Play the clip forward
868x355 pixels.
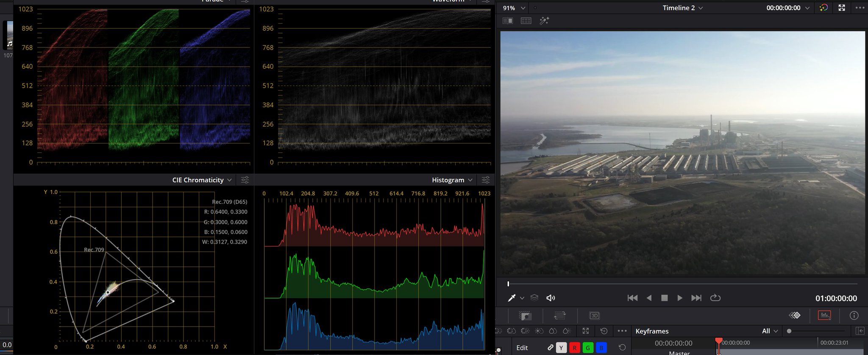pyautogui.click(x=680, y=298)
